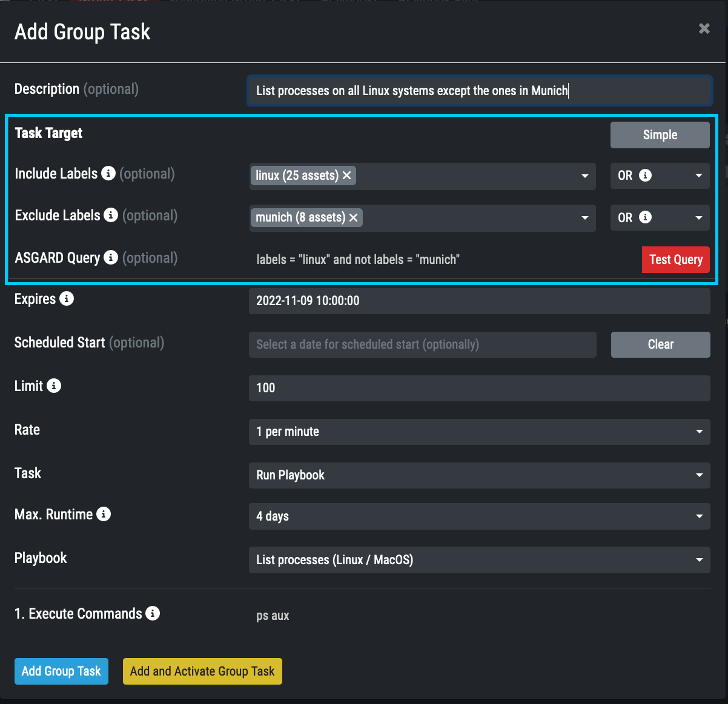The width and height of the screenshot is (728, 704).
Task: Click info icon beside Exclude Labels
Action: pos(111,215)
